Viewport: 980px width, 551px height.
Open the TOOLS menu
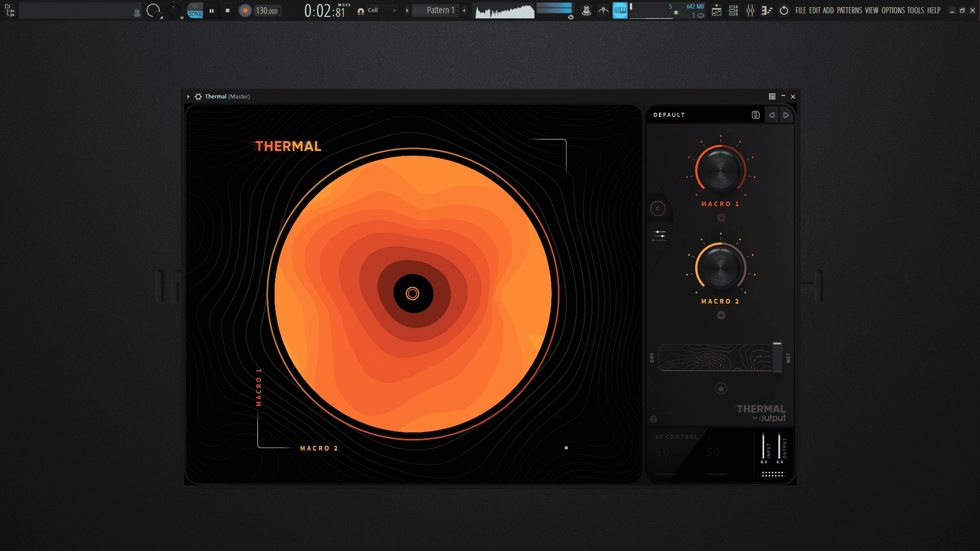point(916,10)
